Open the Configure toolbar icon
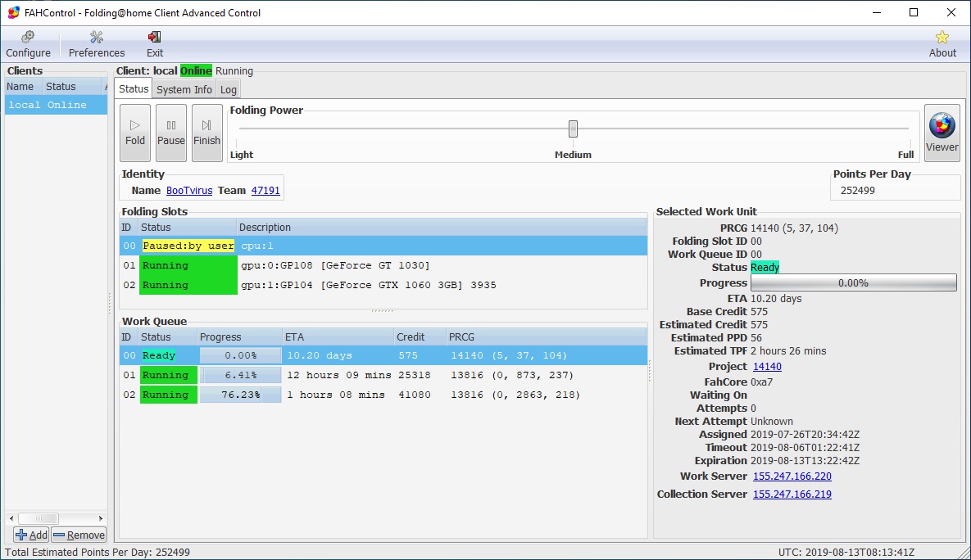Viewport: 971px width, 560px height. 28,44
